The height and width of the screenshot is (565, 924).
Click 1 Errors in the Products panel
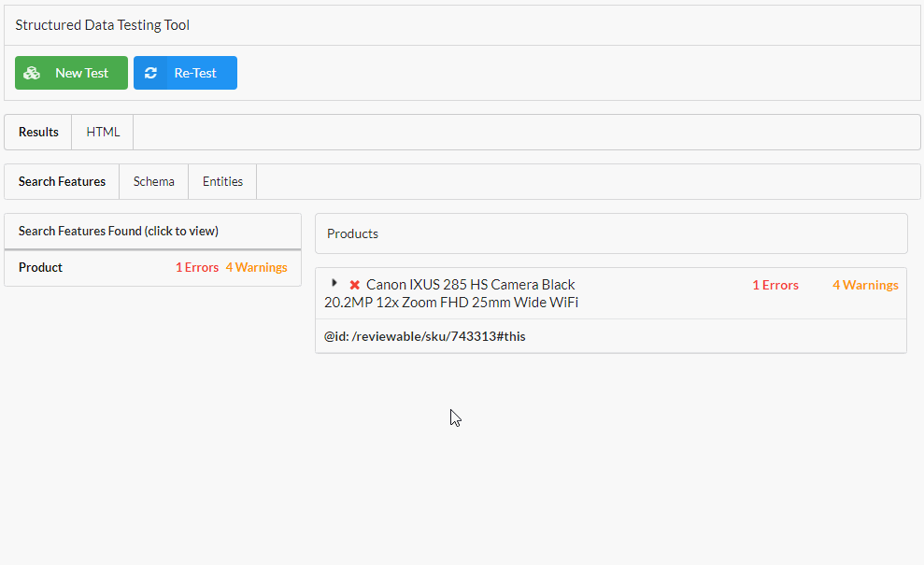pyautogui.click(x=775, y=285)
